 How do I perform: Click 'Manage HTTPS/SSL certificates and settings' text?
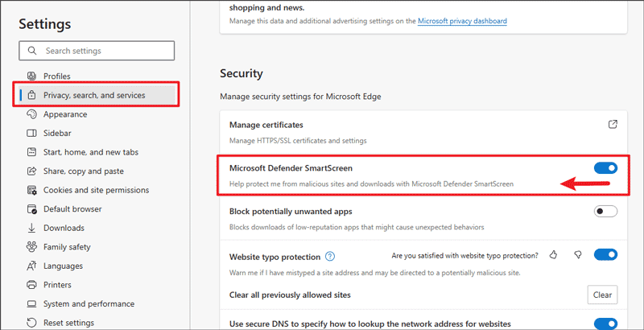[298, 141]
